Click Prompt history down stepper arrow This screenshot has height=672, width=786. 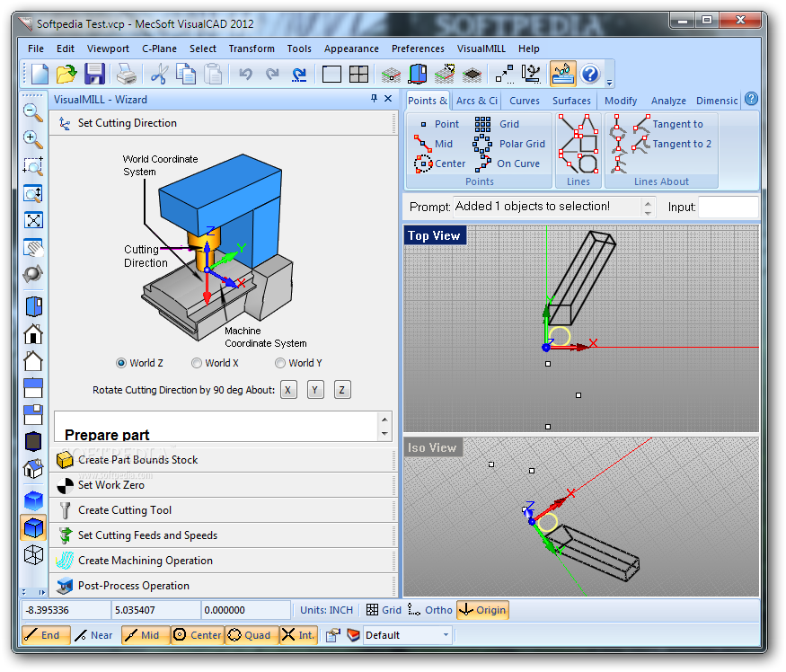(x=648, y=213)
